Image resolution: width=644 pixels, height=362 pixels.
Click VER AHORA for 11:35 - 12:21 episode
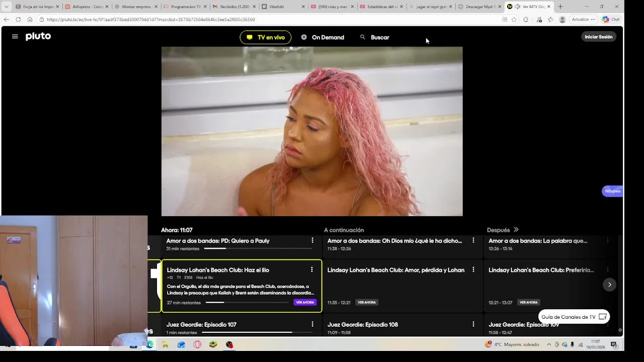pyautogui.click(x=367, y=302)
